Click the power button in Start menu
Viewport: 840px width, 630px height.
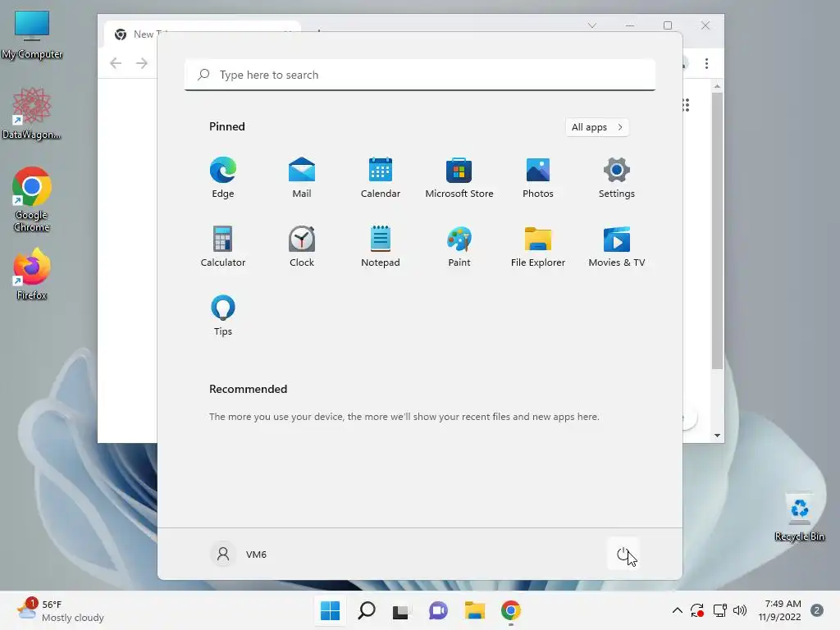coord(623,554)
